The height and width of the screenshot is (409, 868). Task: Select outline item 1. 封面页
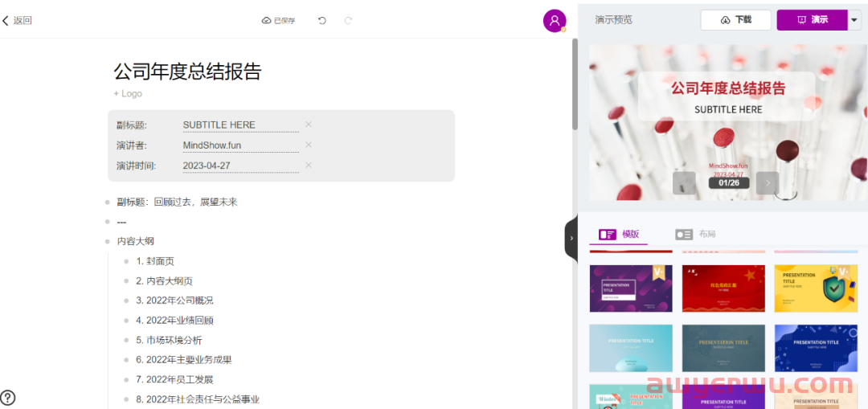(155, 261)
